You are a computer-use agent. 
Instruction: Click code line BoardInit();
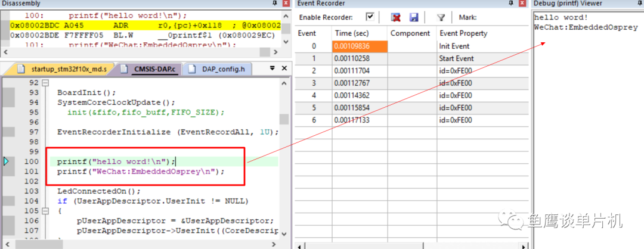point(86,92)
